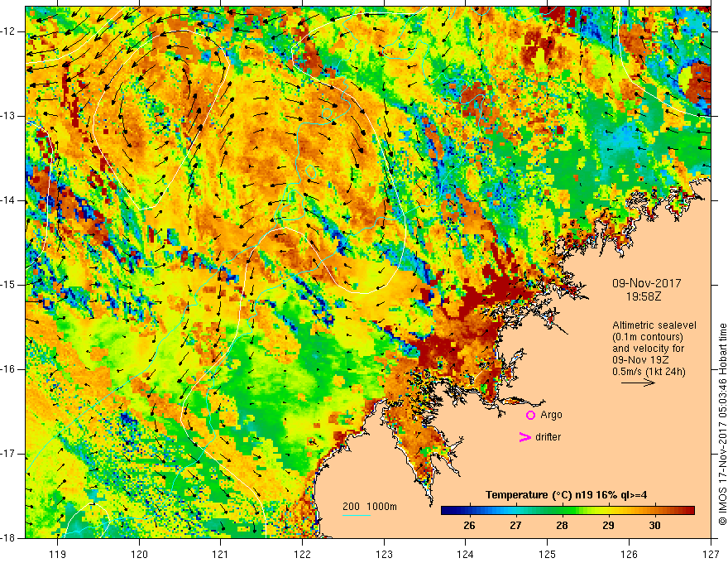Click the longitude axis label 124
This screenshot has height=563, width=728.
pos(466,554)
